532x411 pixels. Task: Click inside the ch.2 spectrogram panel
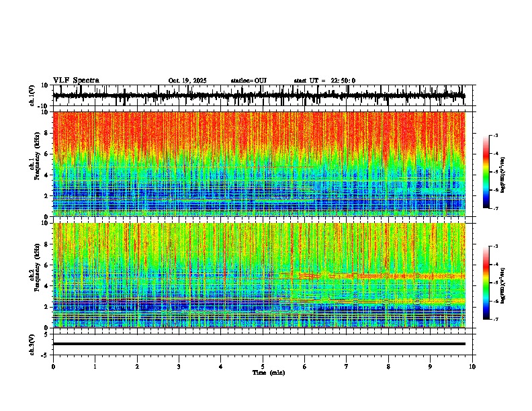(x=259, y=275)
